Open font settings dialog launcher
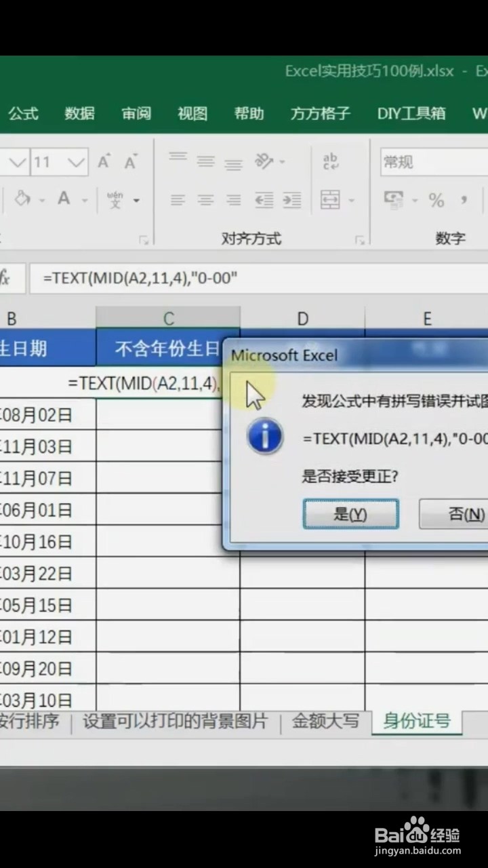Image resolution: width=488 pixels, height=868 pixels. [x=143, y=239]
